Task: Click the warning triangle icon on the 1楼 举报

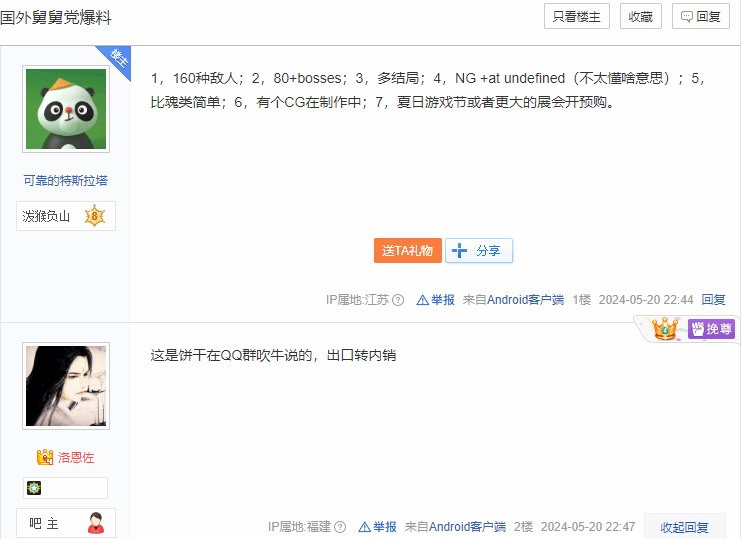Action: point(422,300)
